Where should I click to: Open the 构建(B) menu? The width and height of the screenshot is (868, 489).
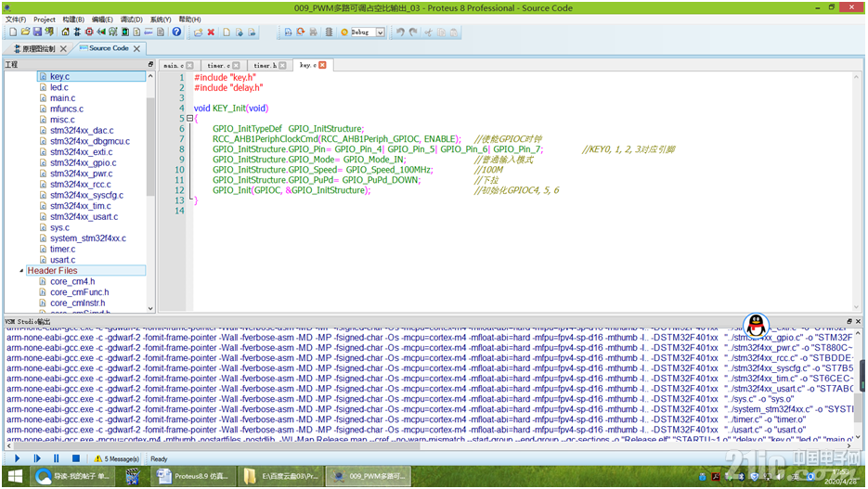[x=73, y=19]
